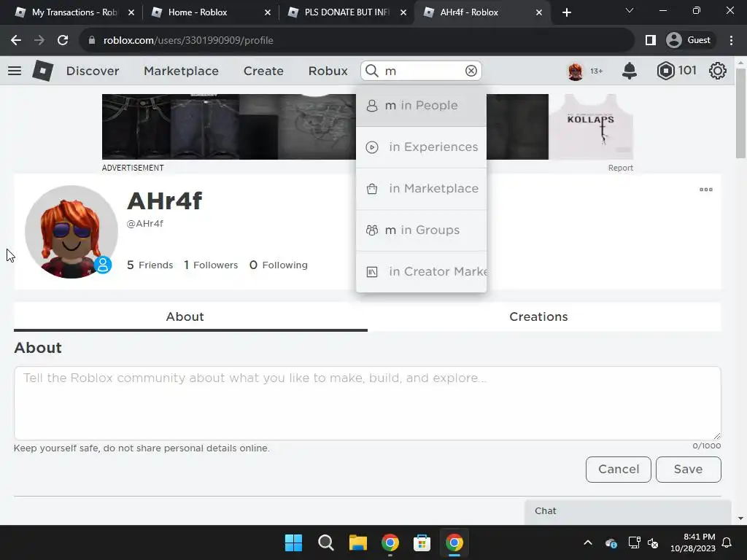This screenshot has height=560, width=747.
Task: Select 'in Creator Marketplace' suggestion
Action: [421, 271]
